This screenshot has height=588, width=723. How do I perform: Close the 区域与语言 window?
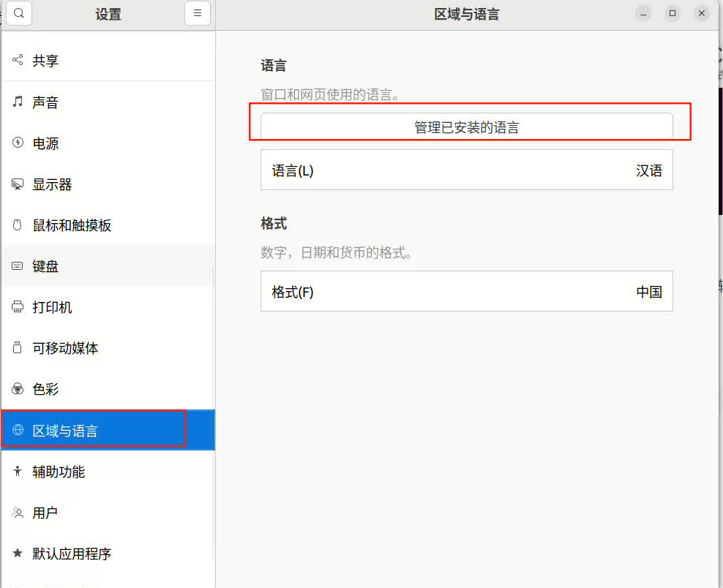coord(701,13)
